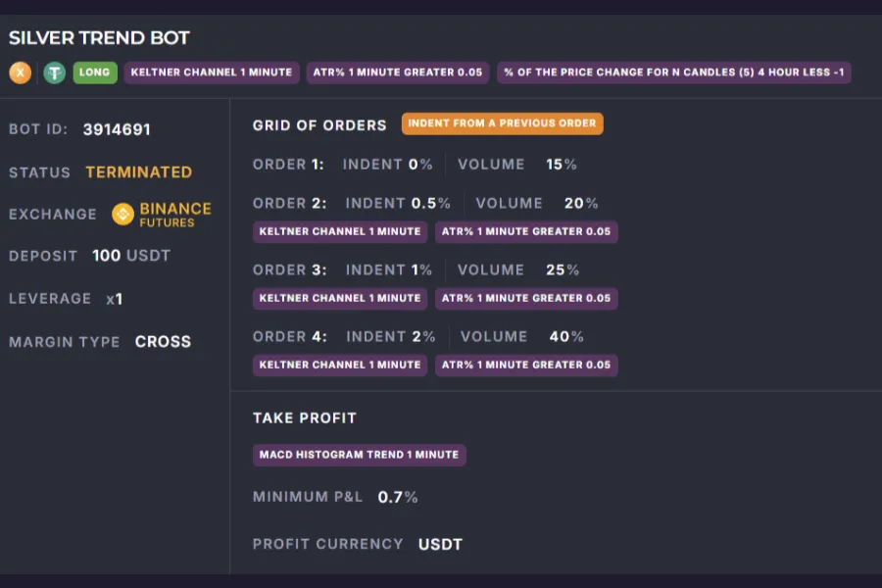The width and height of the screenshot is (882, 588).
Task: Click the top Keltner Channel 1 Minute tag
Action: pyautogui.click(x=211, y=73)
